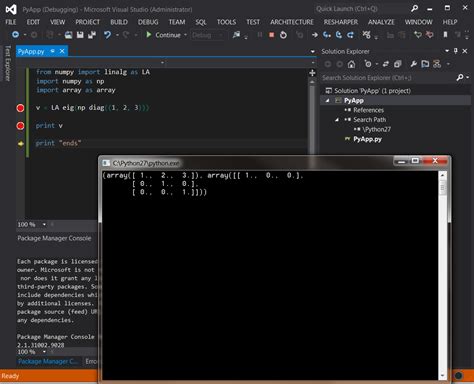Open the Solution Explorer window options dropdown
474x384 pixels.
pyautogui.click(x=447, y=51)
